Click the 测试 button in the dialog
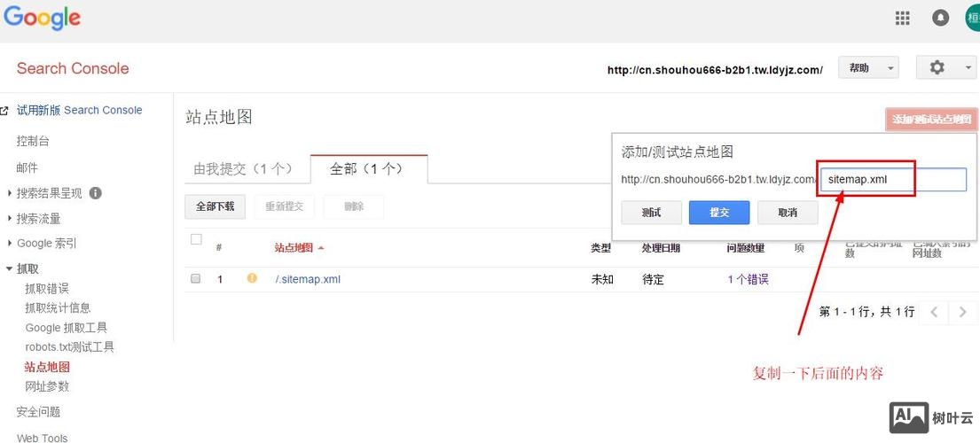 651,213
